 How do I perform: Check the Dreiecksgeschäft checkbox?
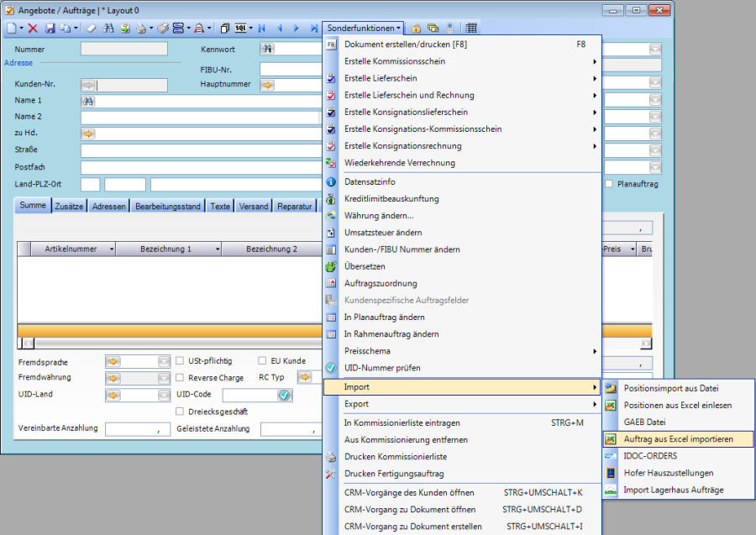click(180, 412)
